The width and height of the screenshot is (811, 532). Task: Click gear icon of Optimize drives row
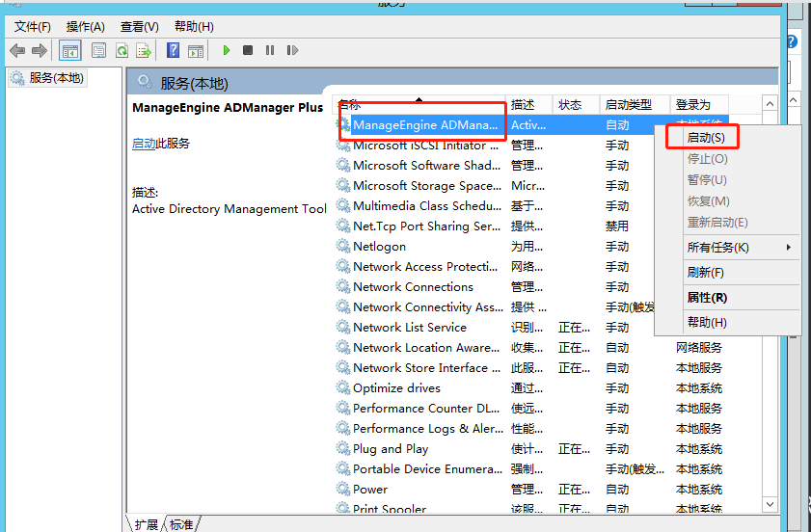pos(343,387)
